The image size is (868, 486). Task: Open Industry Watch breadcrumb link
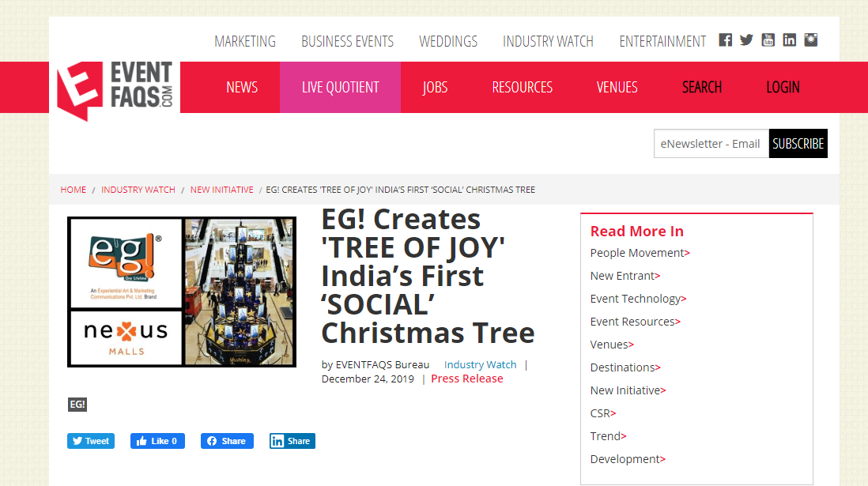pyautogui.click(x=138, y=190)
